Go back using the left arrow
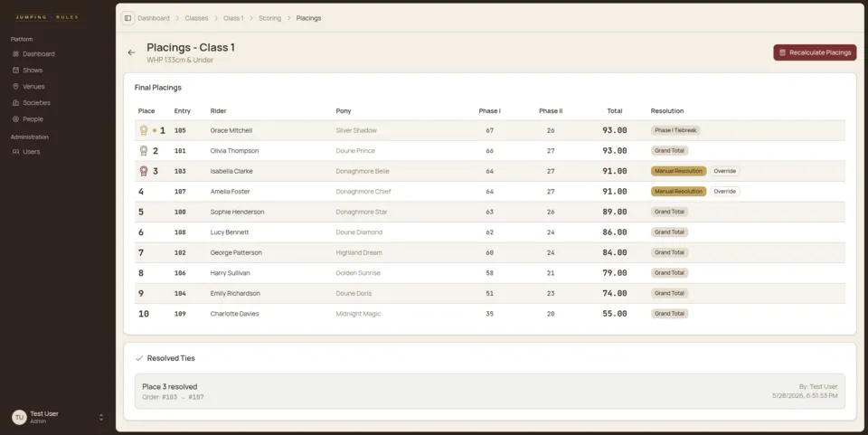 (x=131, y=52)
